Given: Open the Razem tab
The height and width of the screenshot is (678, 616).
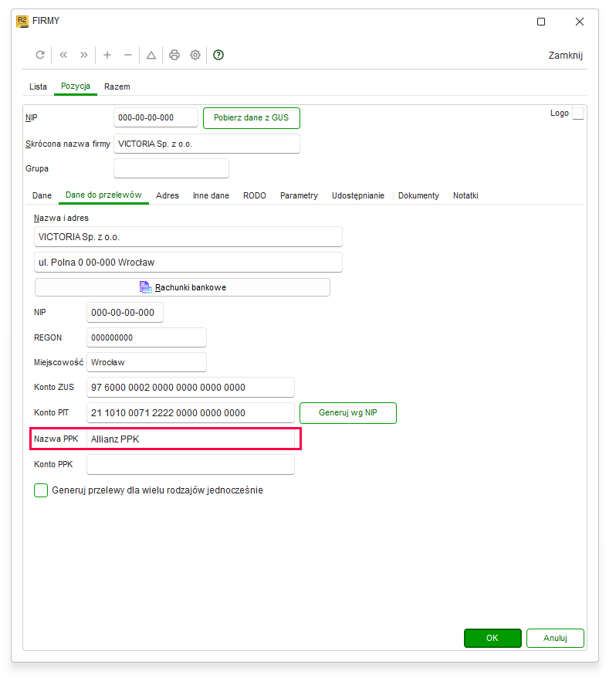Looking at the screenshot, I should point(117,86).
